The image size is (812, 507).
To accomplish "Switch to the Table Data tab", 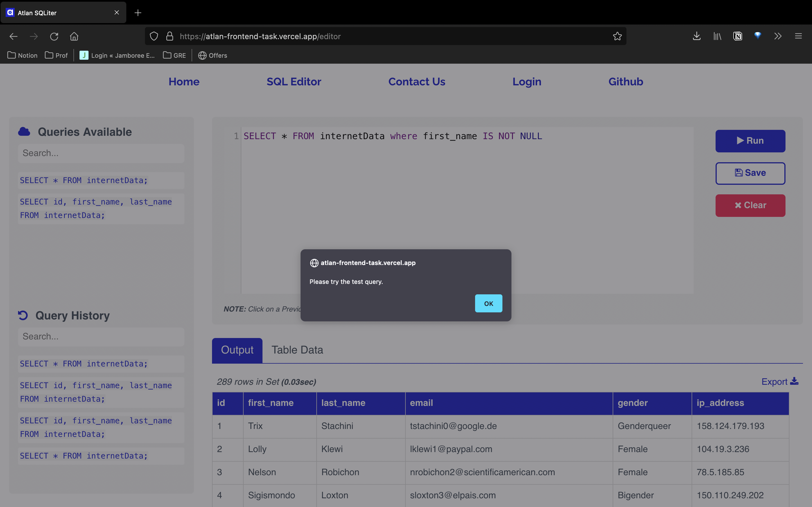I will point(297,350).
